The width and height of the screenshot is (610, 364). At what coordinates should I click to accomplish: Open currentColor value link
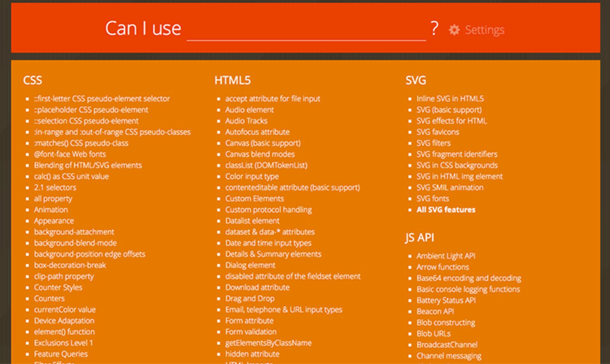(x=65, y=310)
